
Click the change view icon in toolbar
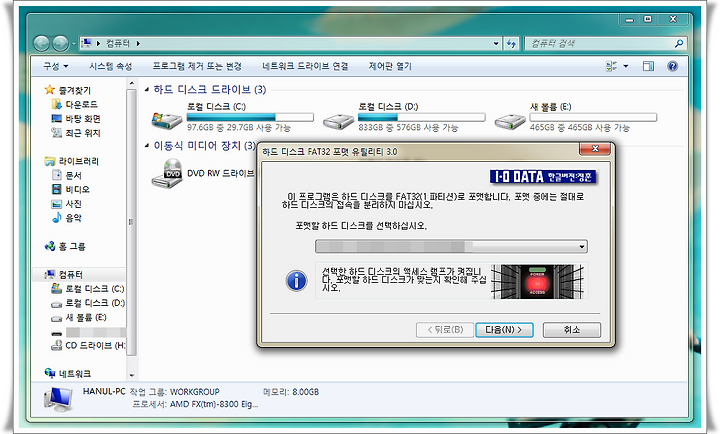pos(611,66)
